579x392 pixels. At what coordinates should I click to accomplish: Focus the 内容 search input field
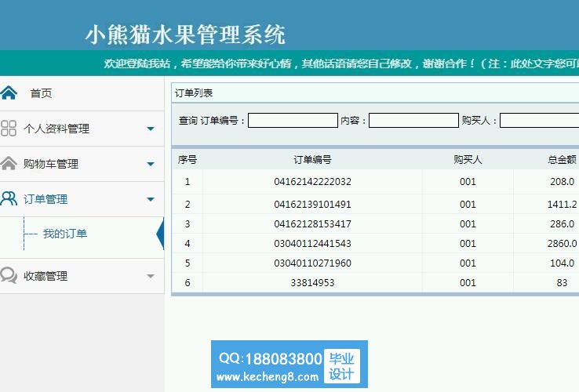point(413,120)
